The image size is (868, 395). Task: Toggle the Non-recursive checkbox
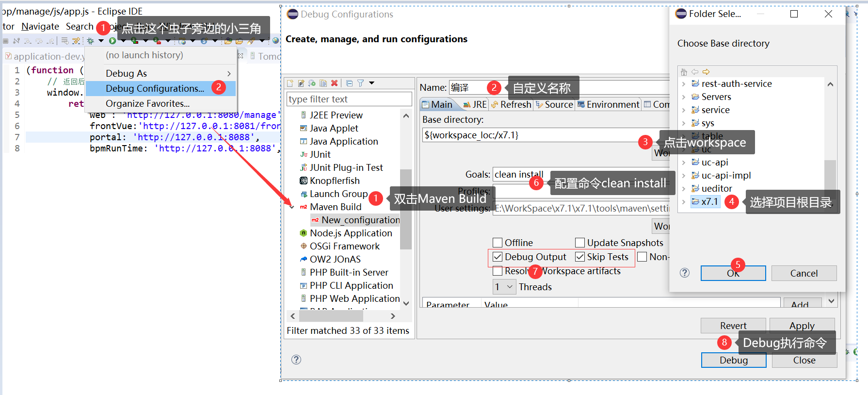coord(642,257)
